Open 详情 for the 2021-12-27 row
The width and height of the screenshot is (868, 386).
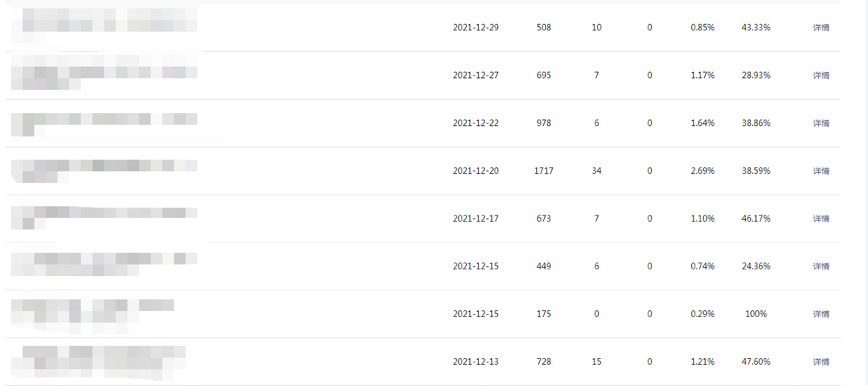click(x=821, y=76)
